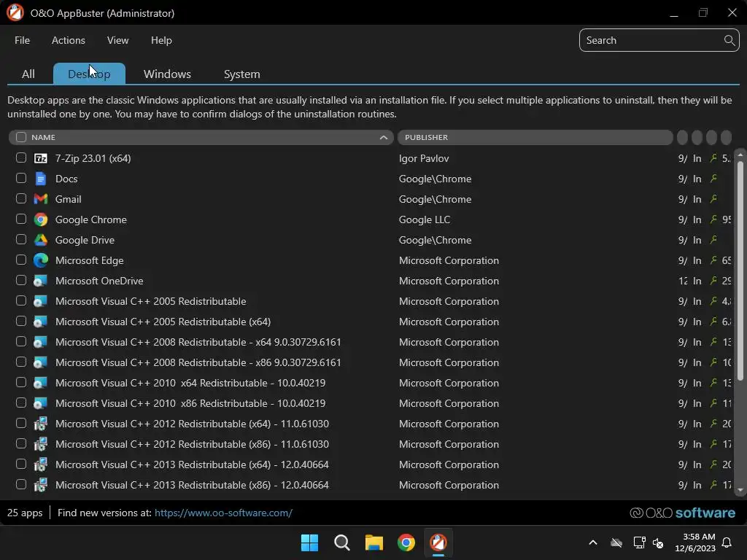Click the key icon in 7-Zip row
747x560 pixels.
pos(713,158)
